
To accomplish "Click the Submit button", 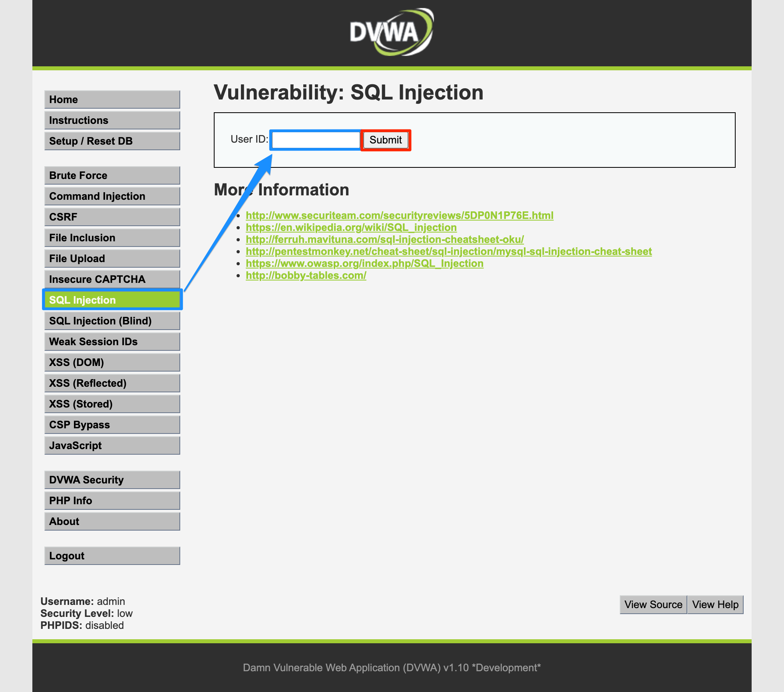I will pyautogui.click(x=386, y=140).
